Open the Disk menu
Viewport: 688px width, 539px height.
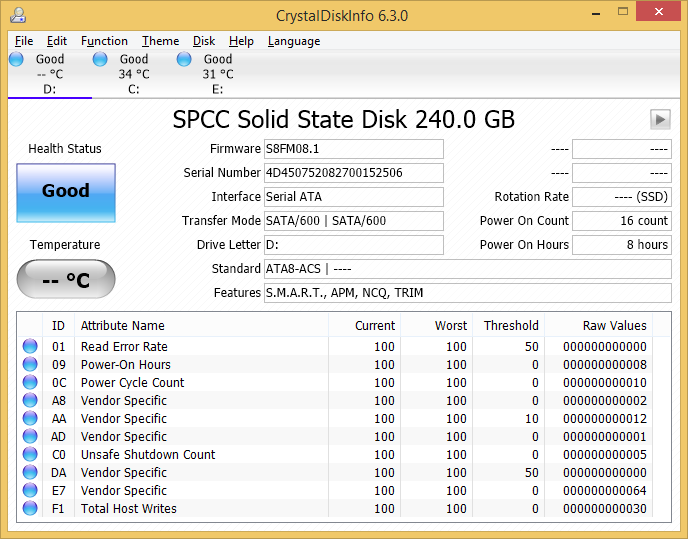204,41
